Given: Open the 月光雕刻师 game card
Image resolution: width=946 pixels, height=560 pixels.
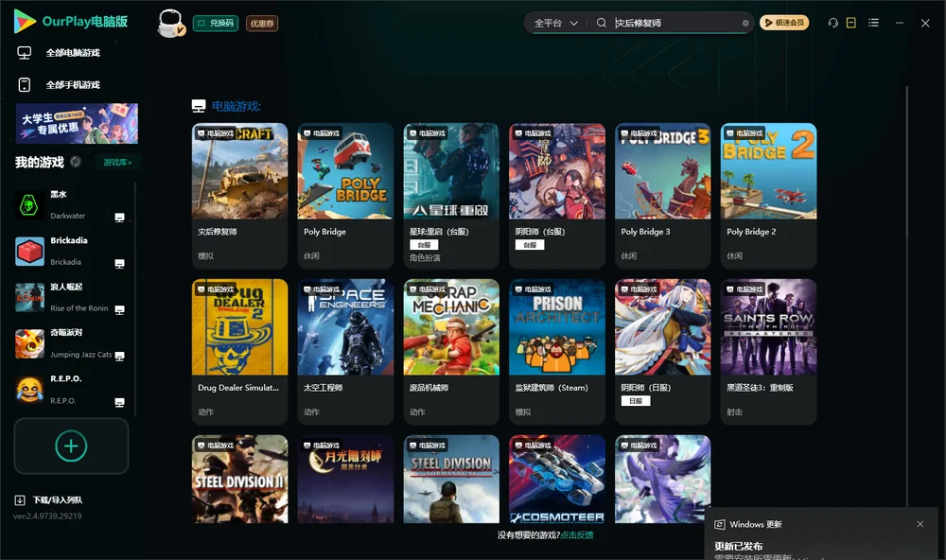Looking at the screenshot, I should tap(345, 480).
